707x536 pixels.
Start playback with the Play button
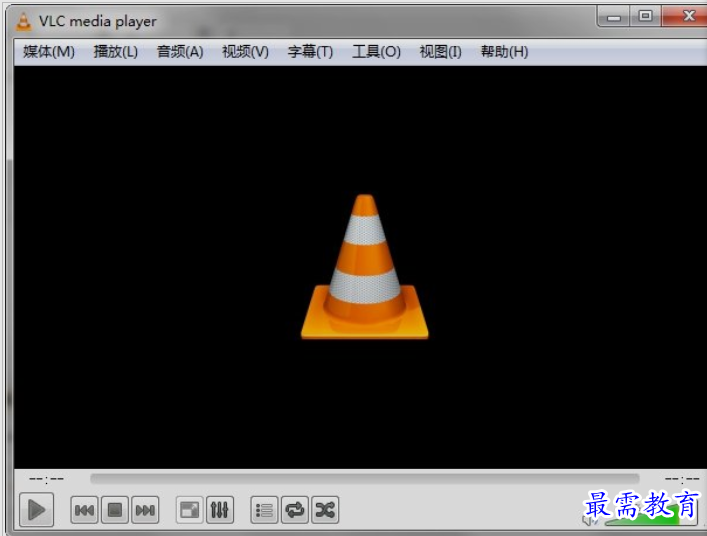pyautogui.click(x=37, y=510)
